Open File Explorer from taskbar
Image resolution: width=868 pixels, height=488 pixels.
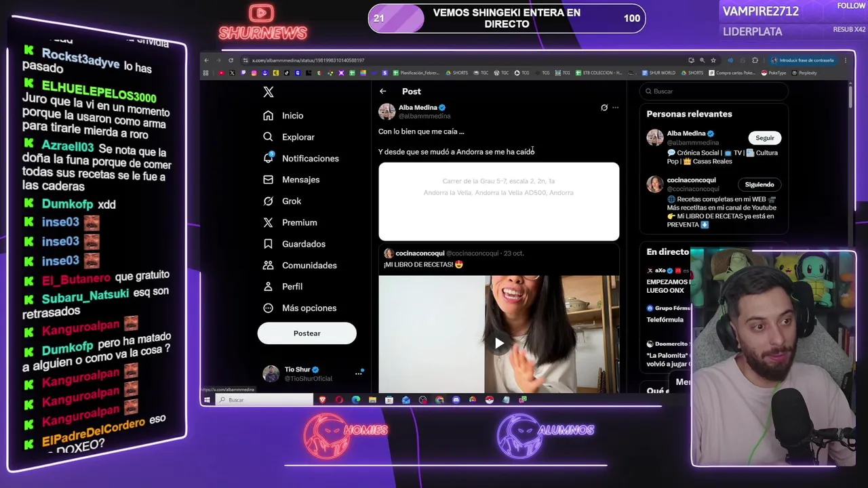(372, 400)
